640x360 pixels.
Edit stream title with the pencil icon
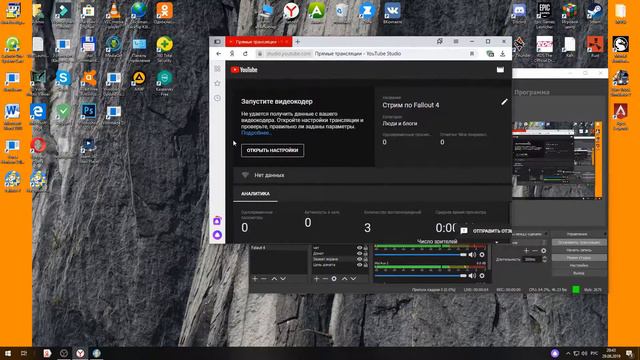[x=504, y=102]
